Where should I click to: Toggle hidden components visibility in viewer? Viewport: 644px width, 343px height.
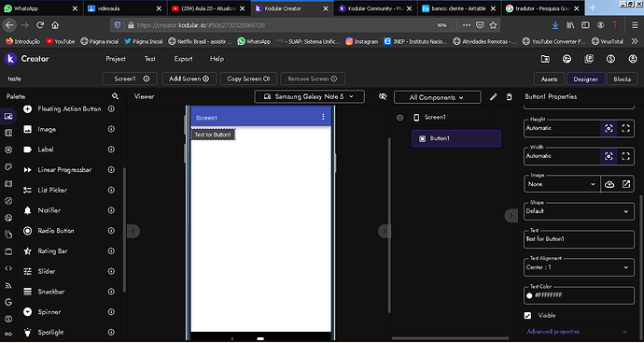point(383,96)
